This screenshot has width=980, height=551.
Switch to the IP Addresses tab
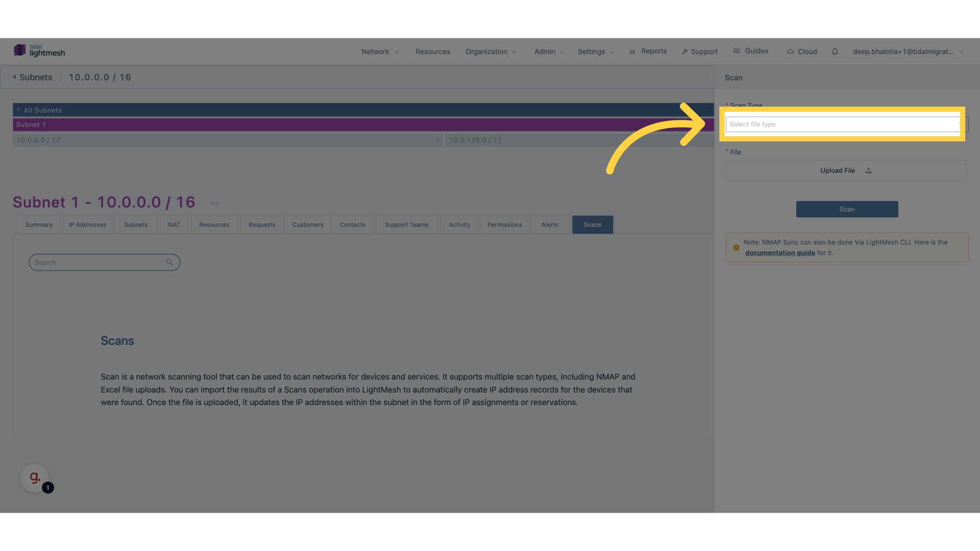click(x=87, y=224)
